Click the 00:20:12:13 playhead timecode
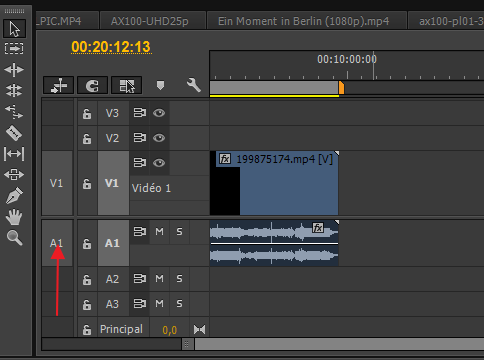Viewport: 484px width, 360px height. (x=111, y=47)
